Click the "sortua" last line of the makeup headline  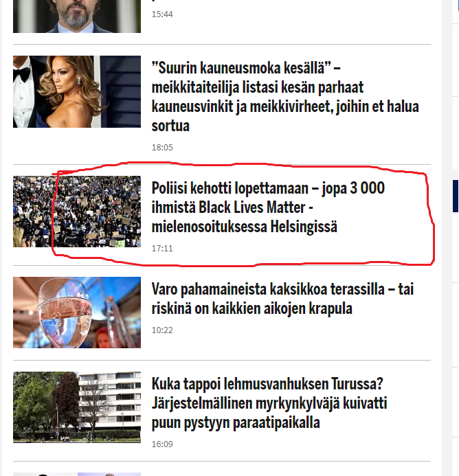tap(170, 126)
